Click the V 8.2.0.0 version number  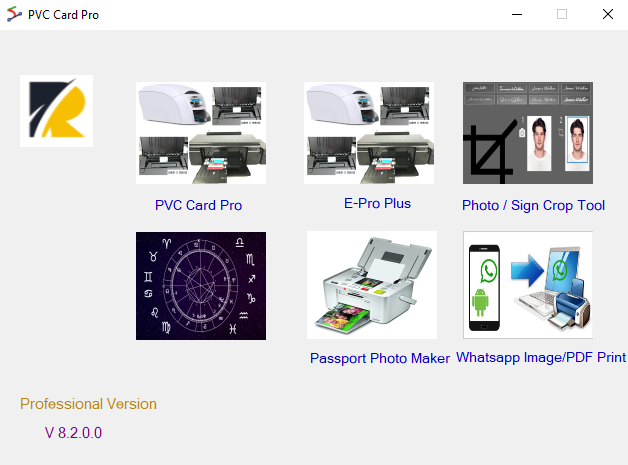73,433
